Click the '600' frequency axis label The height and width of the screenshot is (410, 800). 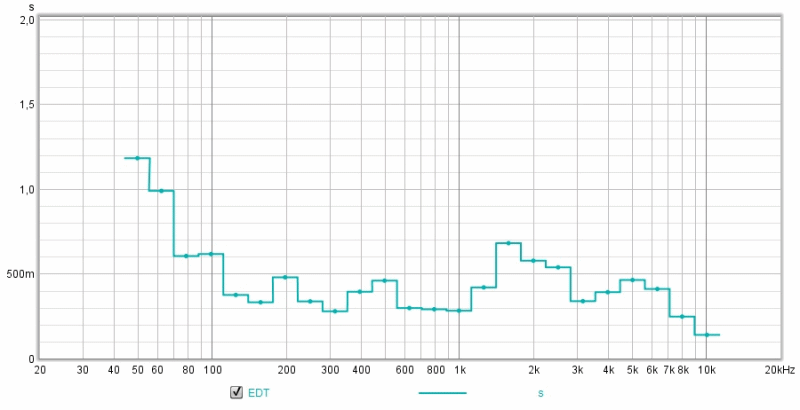coord(405,370)
